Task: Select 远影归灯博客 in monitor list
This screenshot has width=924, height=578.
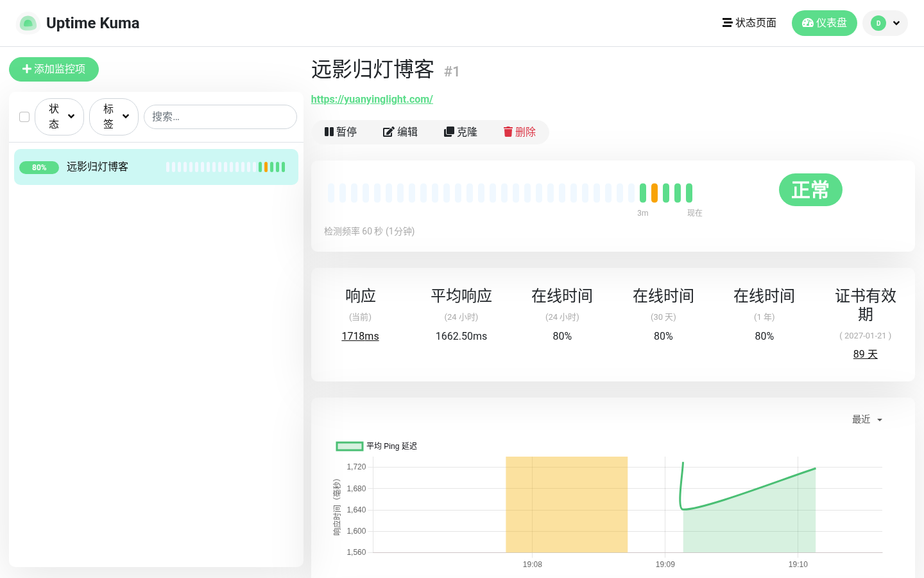Action: (156, 167)
